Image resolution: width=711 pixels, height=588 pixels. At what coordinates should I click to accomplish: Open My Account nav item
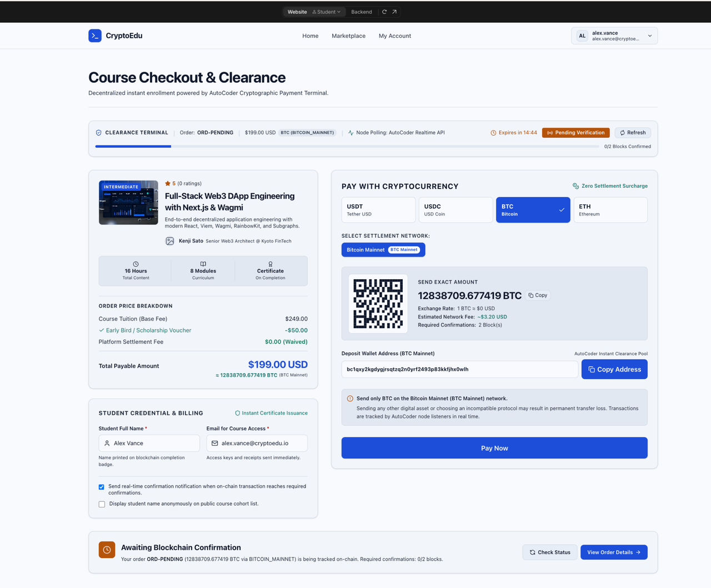tap(395, 36)
